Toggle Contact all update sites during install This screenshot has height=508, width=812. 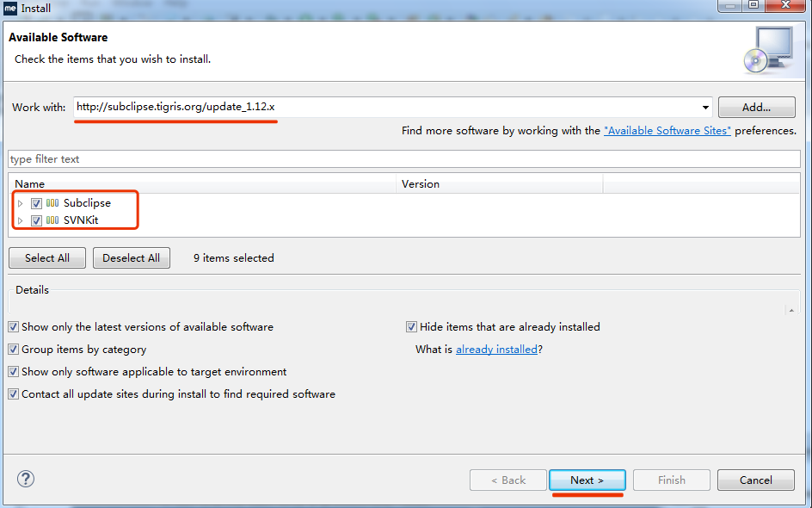coord(14,394)
